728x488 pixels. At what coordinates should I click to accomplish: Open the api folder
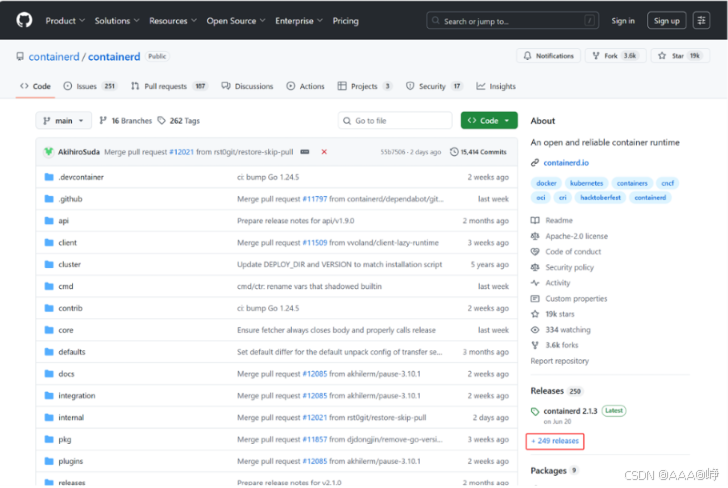pos(64,221)
